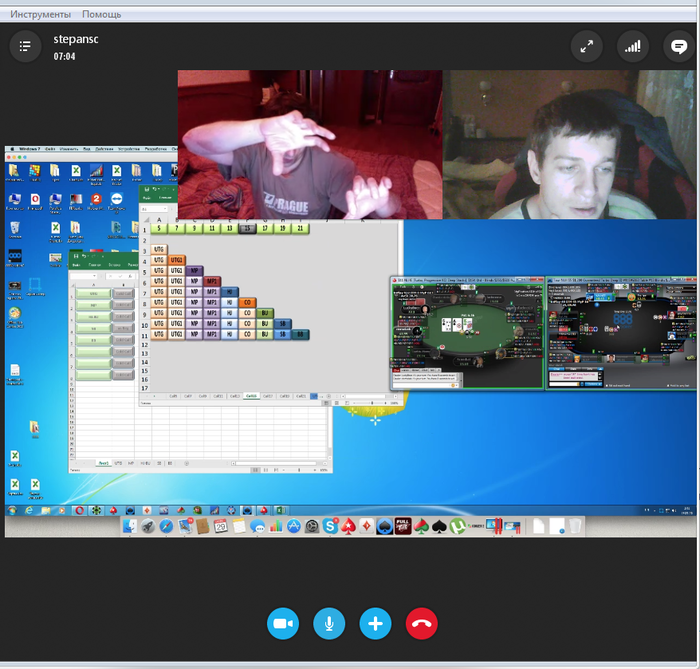Open Messages in the dock
Screen dimensions: 700x669
pos(257,527)
